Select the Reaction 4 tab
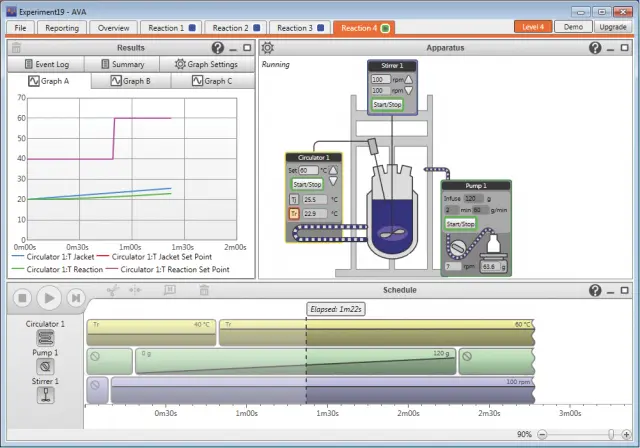Screen dimensions: 640x448 [364, 28]
